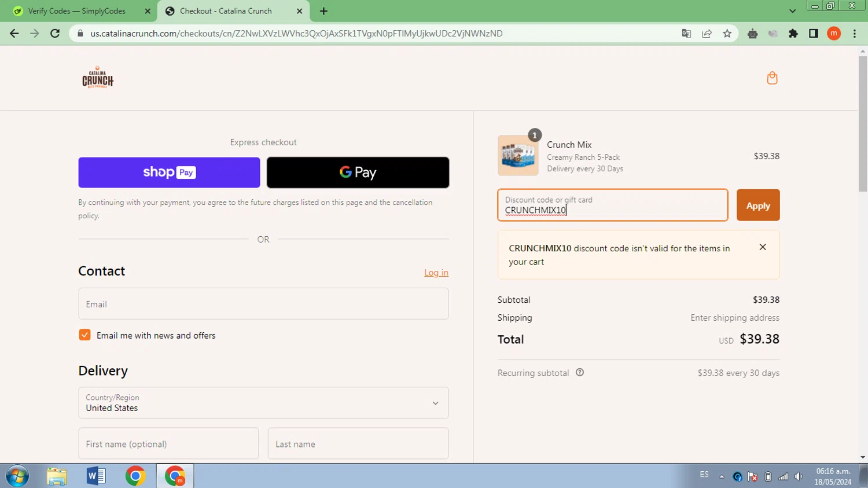Open the cart bag icon
This screenshot has width=868, height=488.
tap(772, 78)
